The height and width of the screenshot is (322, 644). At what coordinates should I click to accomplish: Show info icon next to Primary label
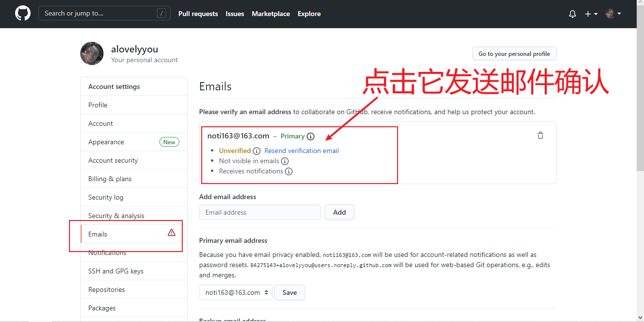click(x=311, y=136)
